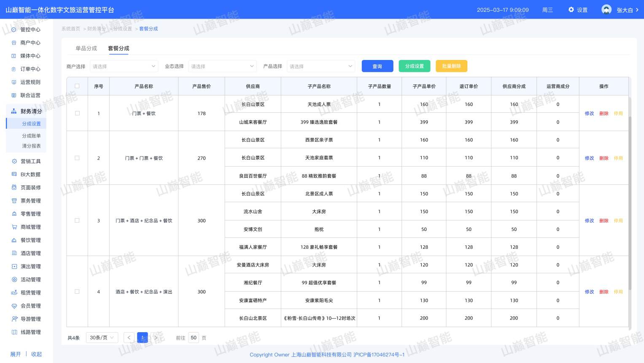Click the page jump input field
The image size is (644, 363).
point(194,338)
